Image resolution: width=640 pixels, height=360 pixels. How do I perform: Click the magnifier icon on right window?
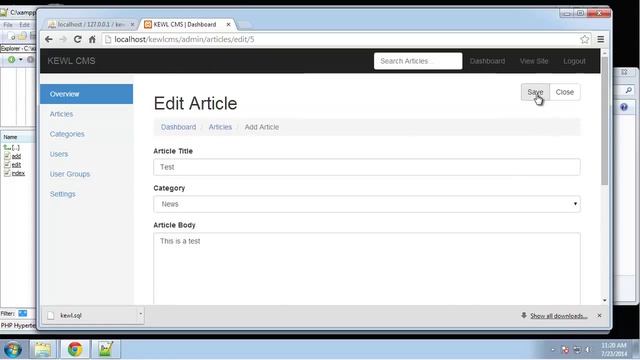coord(629,90)
